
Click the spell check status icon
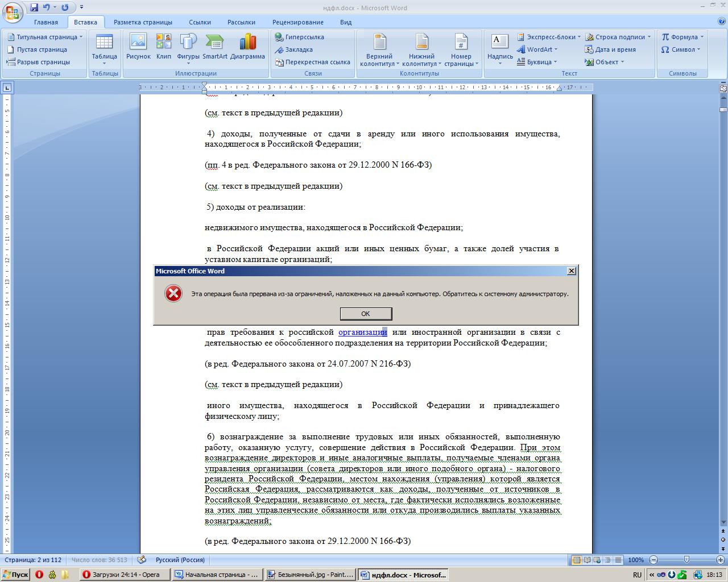(142, 560)
